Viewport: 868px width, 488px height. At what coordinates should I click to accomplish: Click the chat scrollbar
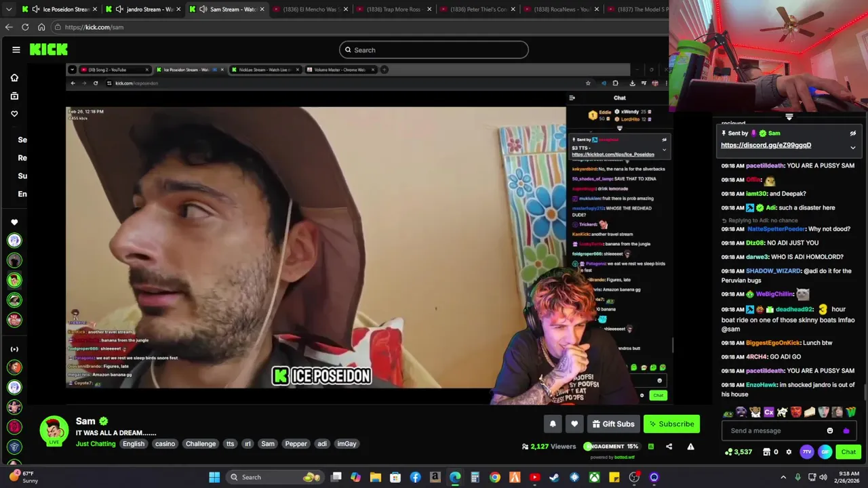865,393
